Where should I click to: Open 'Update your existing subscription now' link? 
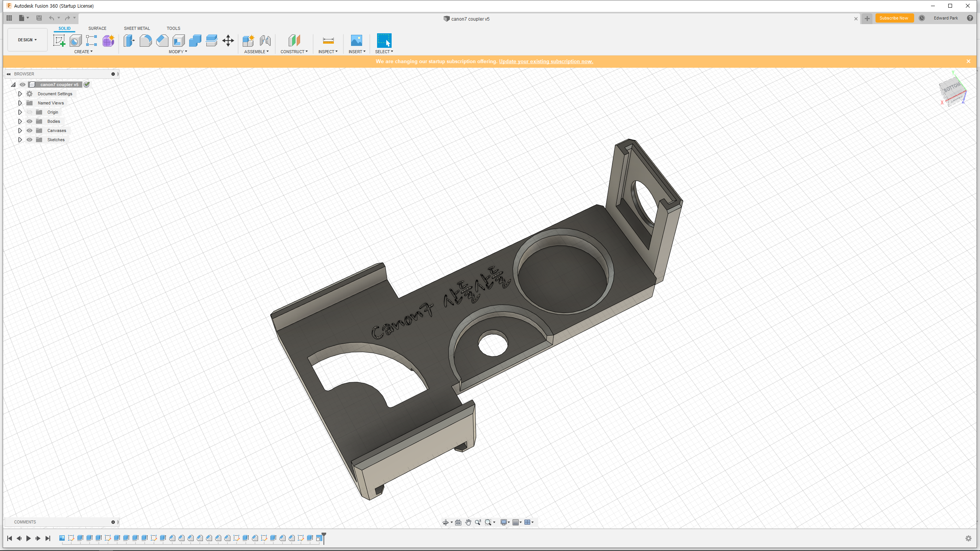point(546,61)
